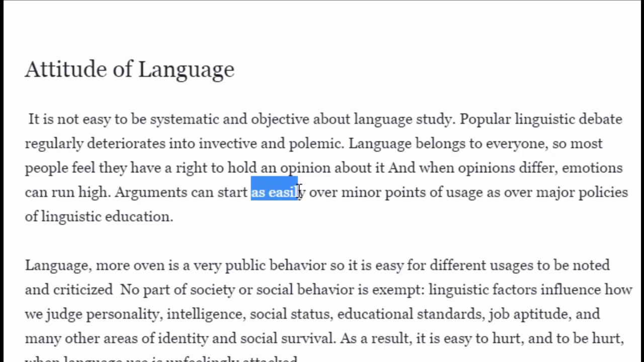Click the word 'objective' in first line

pyautogui.click(x=280, y=119)
